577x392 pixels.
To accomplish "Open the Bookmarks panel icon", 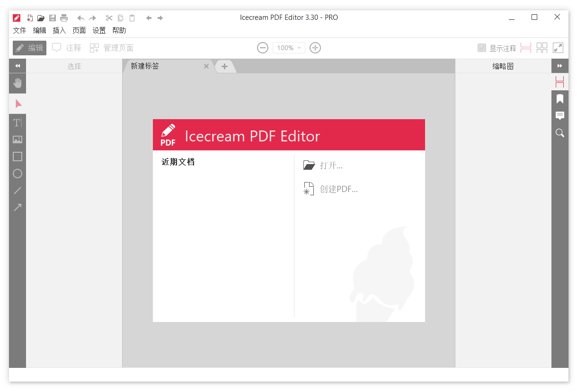I will pyautogui.click(x=560, y=99).
